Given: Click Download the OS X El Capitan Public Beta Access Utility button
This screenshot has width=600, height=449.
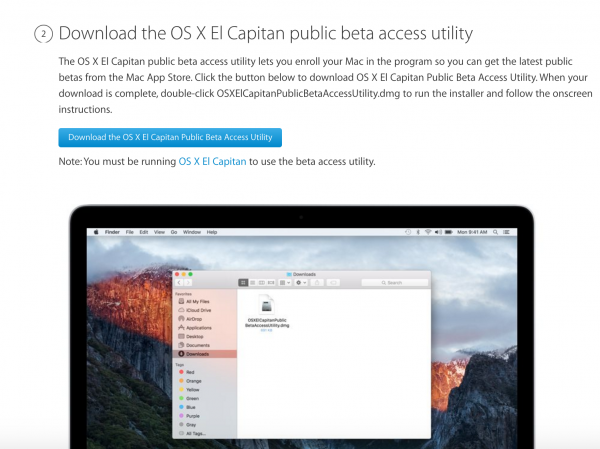Looking at the screenshot, I should point(170,138).
